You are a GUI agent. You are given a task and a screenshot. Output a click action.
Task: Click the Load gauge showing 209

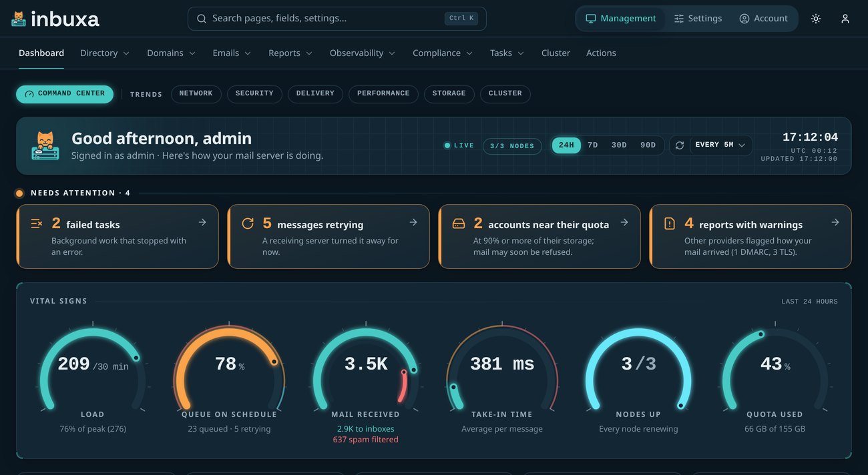(x=92, y=368)
